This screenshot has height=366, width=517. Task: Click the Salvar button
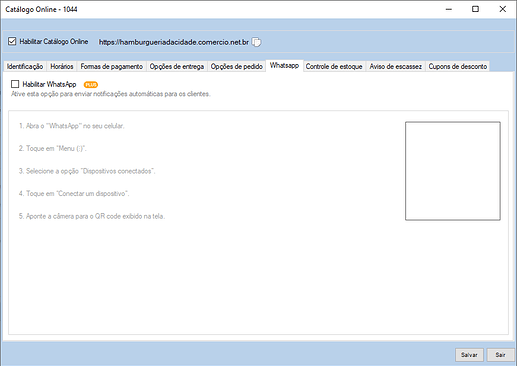click(469, 355)
